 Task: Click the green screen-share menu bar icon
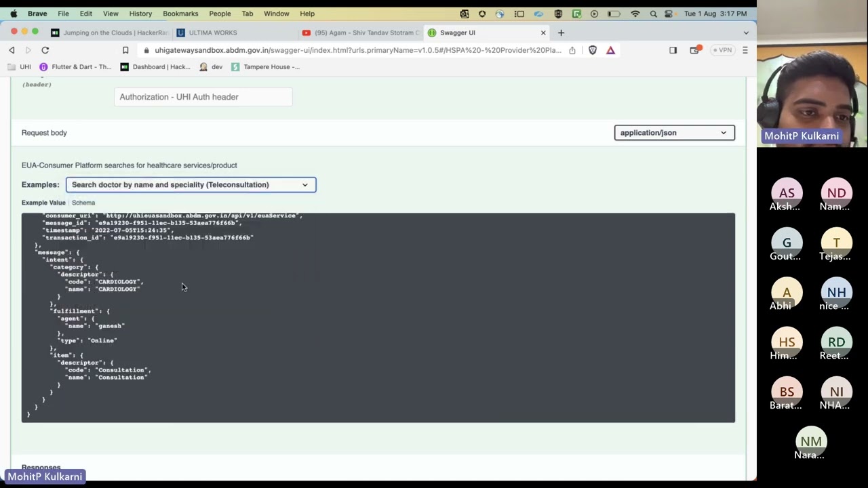(576, 14)
